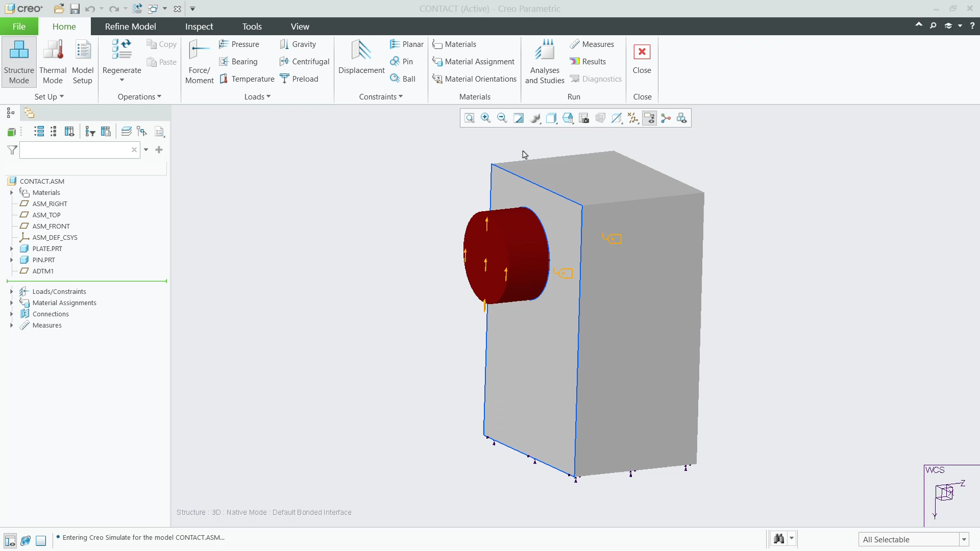
Task: Zoom in using the graphics toolbar magnifier
Action: coord(485,118)
